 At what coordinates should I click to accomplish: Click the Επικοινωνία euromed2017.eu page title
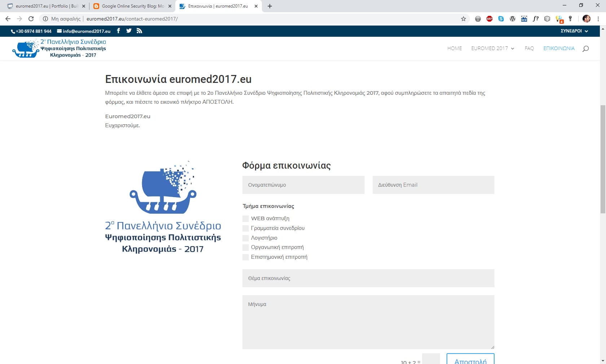(178, 79)
